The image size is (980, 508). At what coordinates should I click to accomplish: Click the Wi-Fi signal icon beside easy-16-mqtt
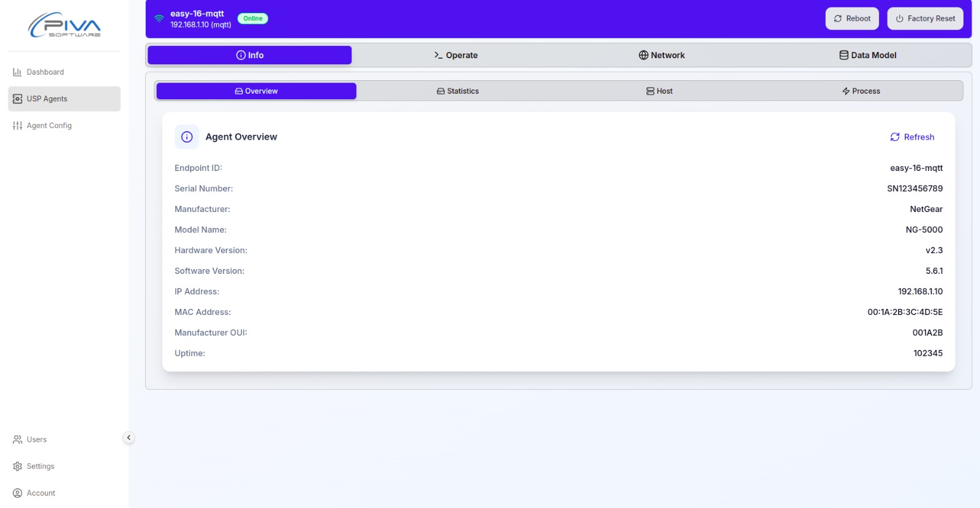click(x=159, y=18)
